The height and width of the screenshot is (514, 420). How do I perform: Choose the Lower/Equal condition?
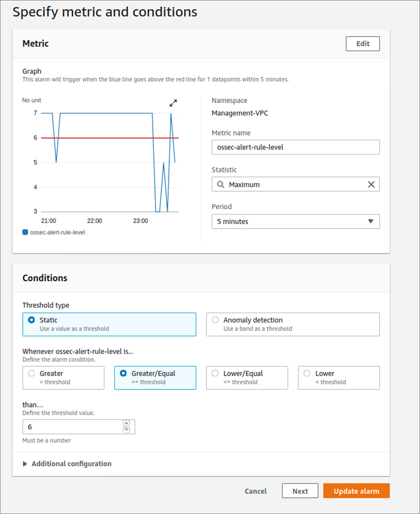point(247,378)
